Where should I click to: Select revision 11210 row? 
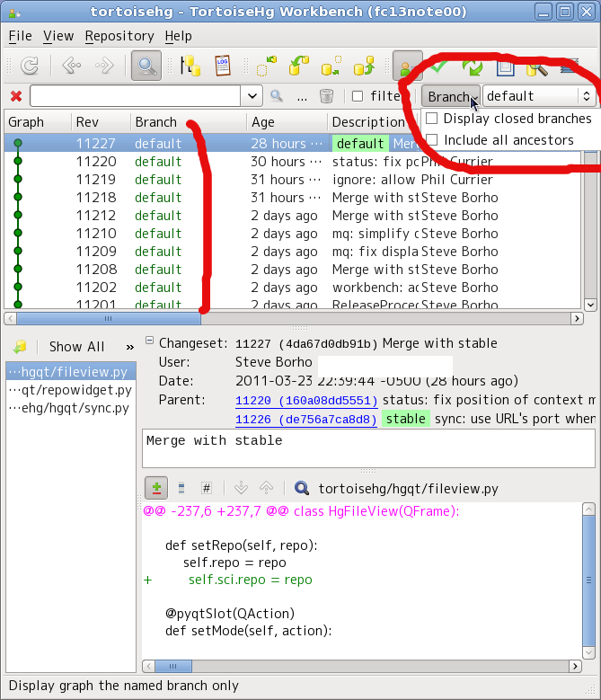pyautogui.click(x=292, y=234)
